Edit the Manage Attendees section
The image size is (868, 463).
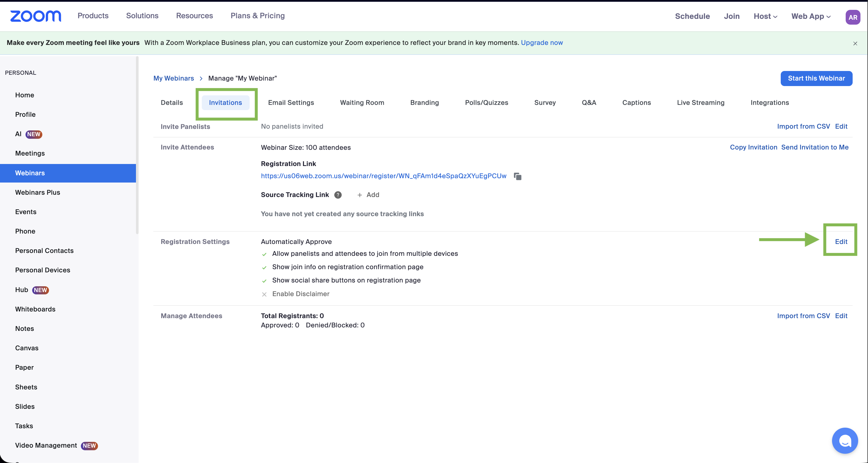click(841, 316)
